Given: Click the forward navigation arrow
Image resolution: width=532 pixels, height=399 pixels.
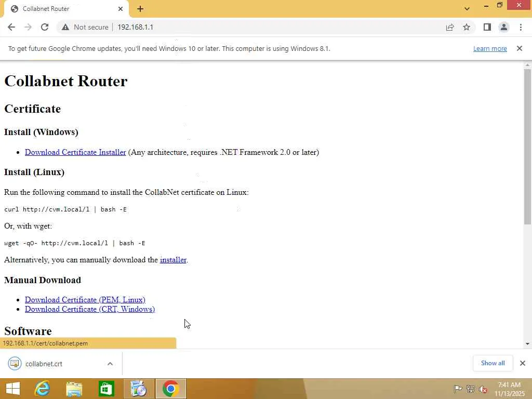Looking at the screenshot, I should click(x=28, y=27).
